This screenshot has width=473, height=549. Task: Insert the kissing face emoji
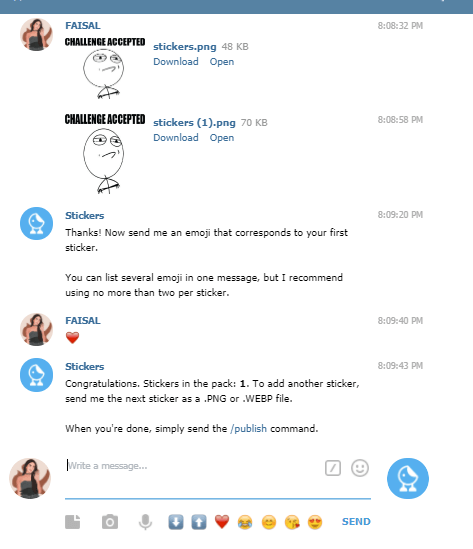pyautogui.click(x=292, y=522)
